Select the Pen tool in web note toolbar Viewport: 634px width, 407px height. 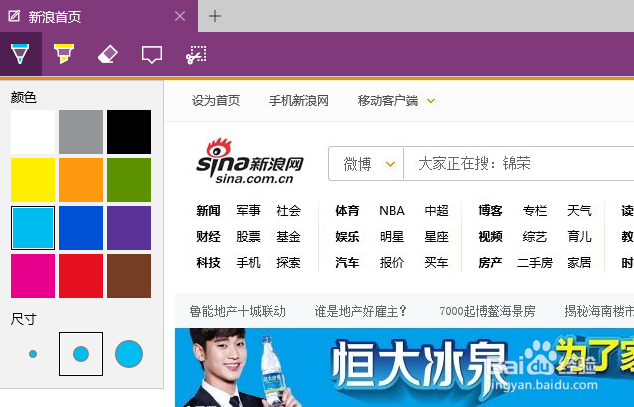[x=20, y=54]
